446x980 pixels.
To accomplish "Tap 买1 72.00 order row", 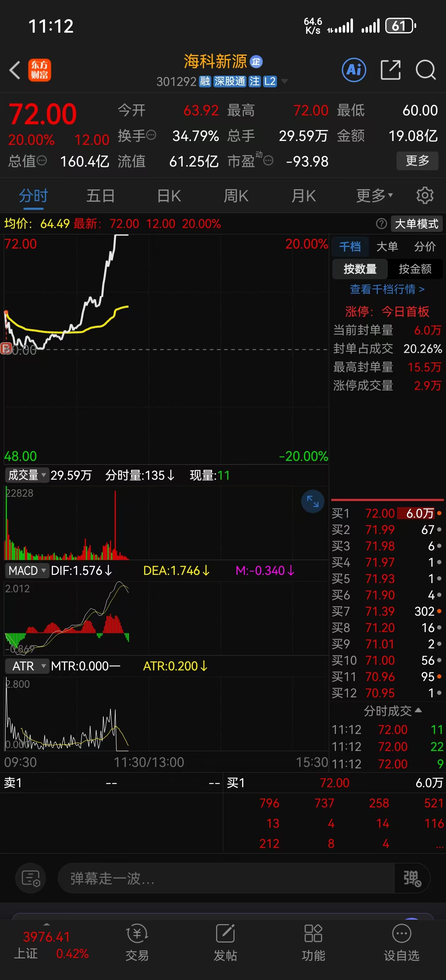I will [387, 513].
